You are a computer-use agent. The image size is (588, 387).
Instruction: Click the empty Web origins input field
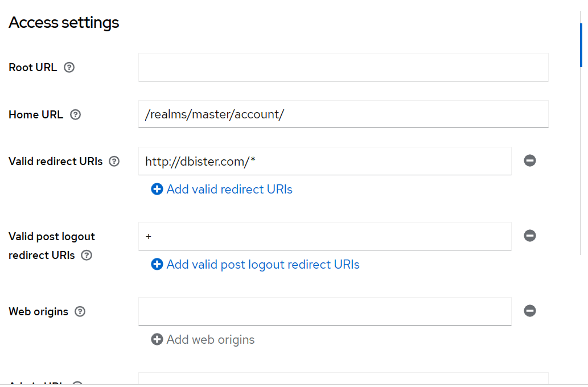(x=324, y=311)
